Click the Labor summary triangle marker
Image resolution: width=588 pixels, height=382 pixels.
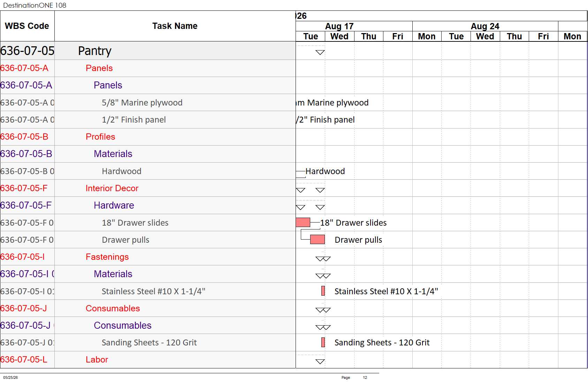click(320, 361)
